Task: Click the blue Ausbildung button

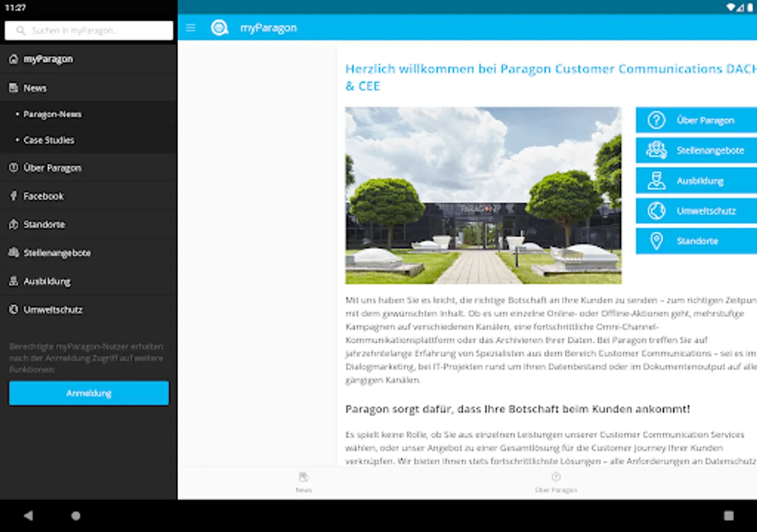Action: (697, 181)
